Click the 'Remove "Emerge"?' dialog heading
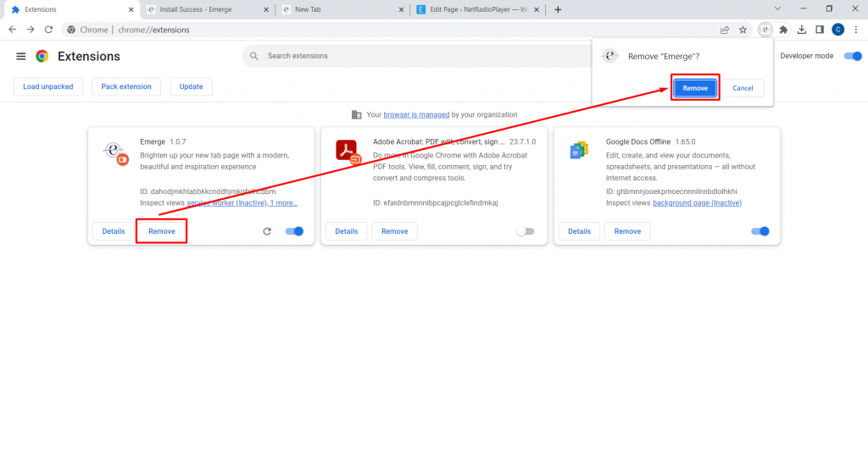868x465 pixels. click(x=664, y=57)
